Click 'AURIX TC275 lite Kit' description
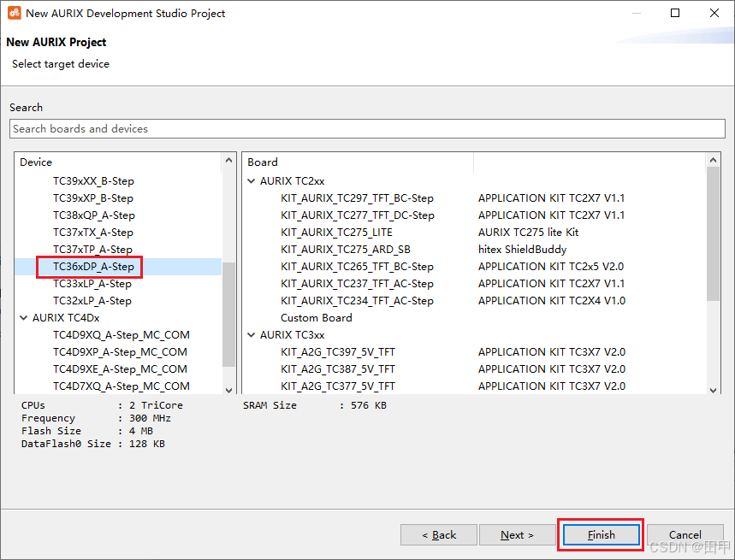The width and height of the screenshot is (735, 560). 528,233
